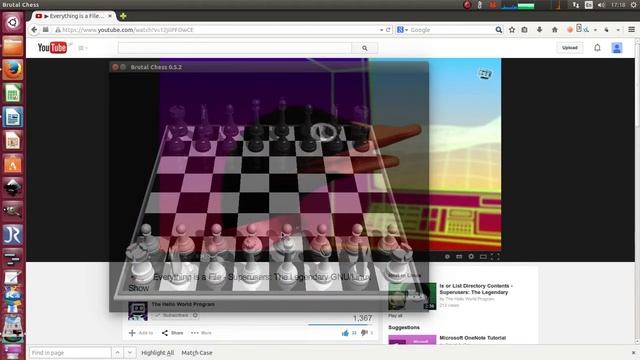640x360 pixels.
Task: Open the session gear menu in top panel
Action: coord(634,5)
